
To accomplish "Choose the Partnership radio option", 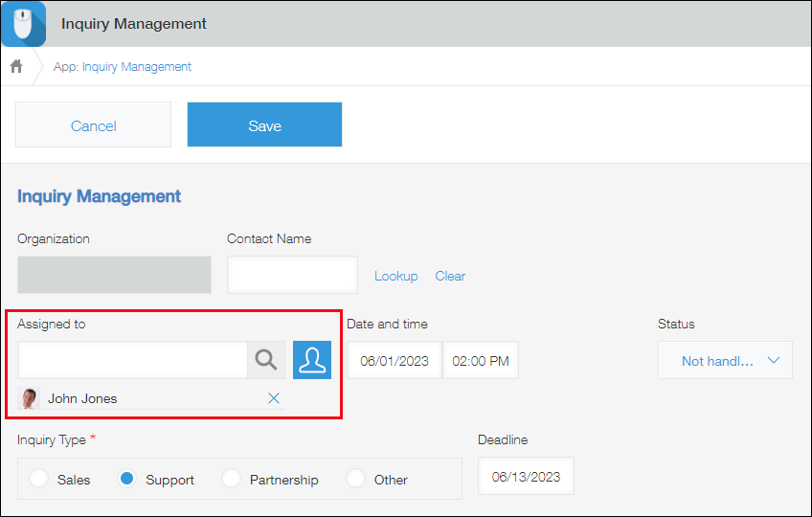I will coord(231,479).
